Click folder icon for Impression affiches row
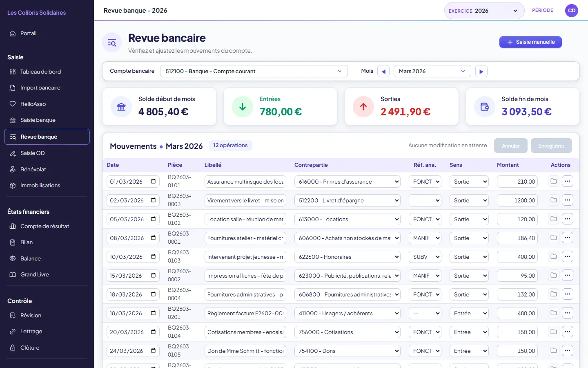Viewport: 588px width, 368px height. click(x=554, y=275)
